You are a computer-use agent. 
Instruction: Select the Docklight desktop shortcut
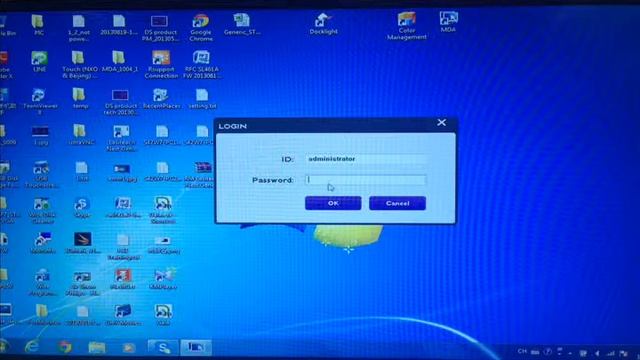(x=323, y=24)
